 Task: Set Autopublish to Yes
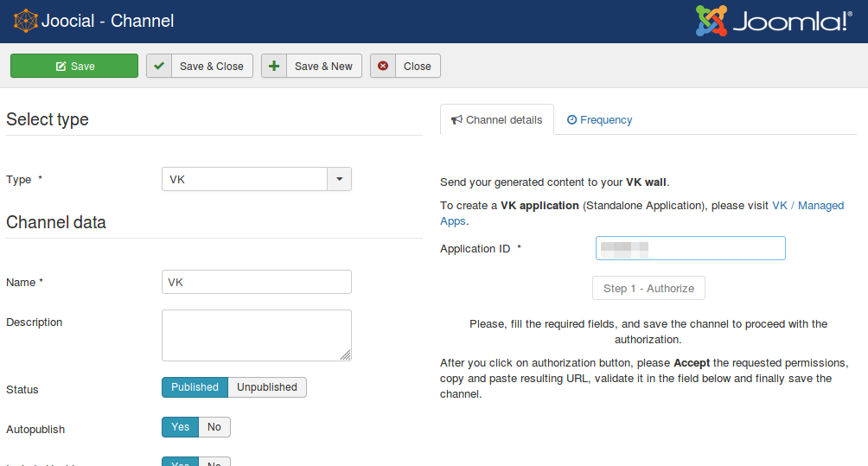[181, 427]
